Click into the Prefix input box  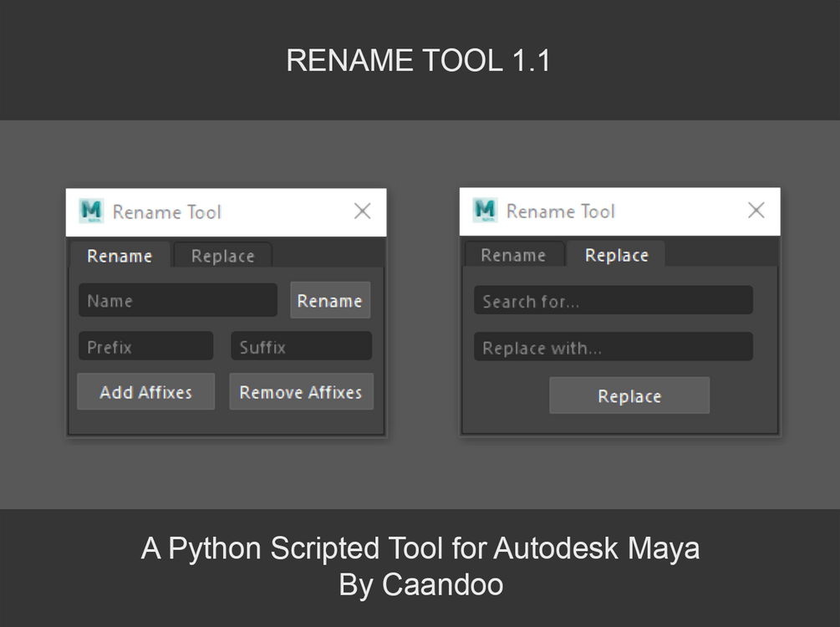point(145,346)
